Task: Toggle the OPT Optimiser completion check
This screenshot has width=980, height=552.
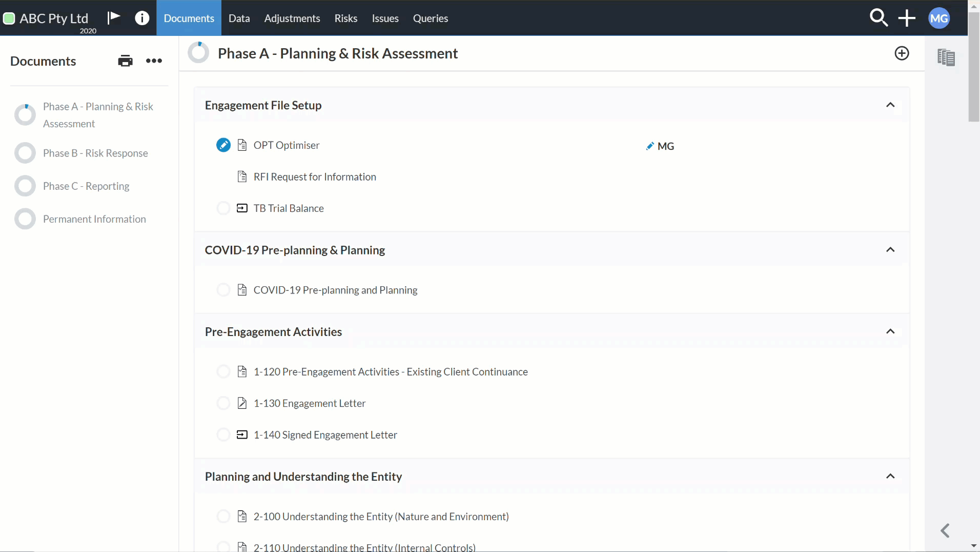Action: tap(223, 145)
